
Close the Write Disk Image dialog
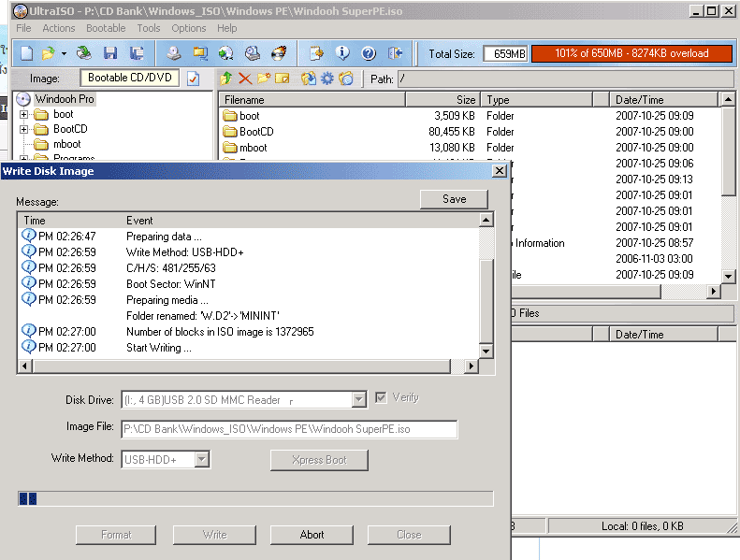pos(500,171)
